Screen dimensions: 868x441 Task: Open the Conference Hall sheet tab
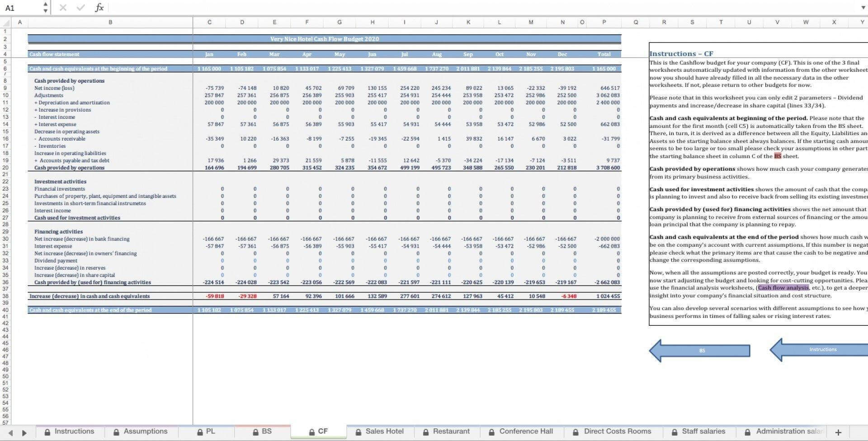click(521, 432)
